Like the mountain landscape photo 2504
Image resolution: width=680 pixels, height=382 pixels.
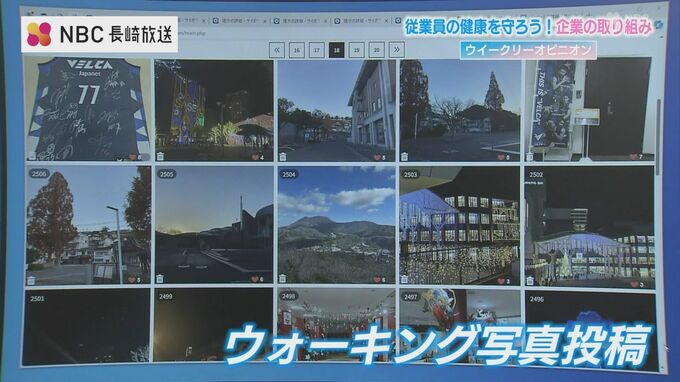377,280
